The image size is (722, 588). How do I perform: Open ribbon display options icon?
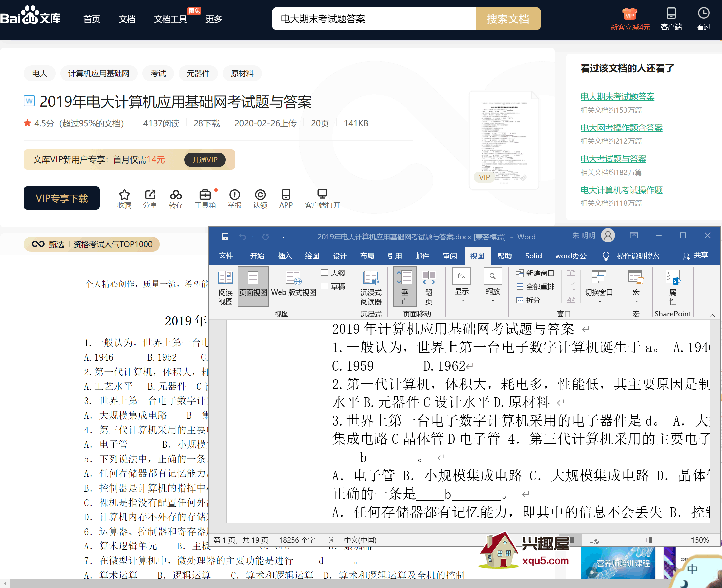tap(634, 236)
